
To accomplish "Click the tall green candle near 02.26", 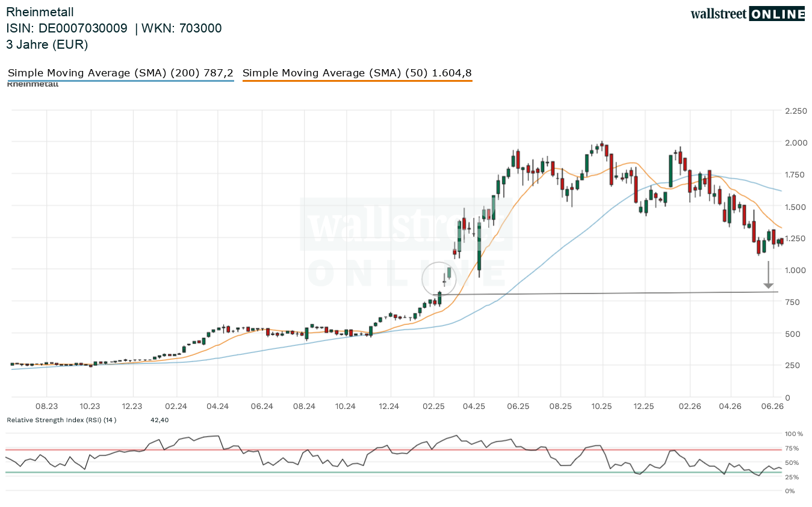I will click(x=670, y=171).
